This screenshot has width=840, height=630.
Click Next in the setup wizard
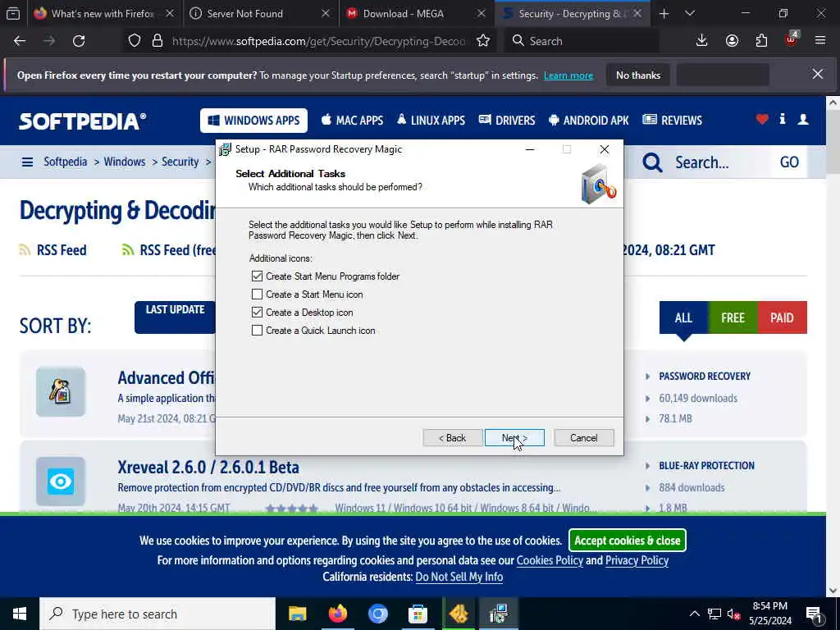[514, 438]
